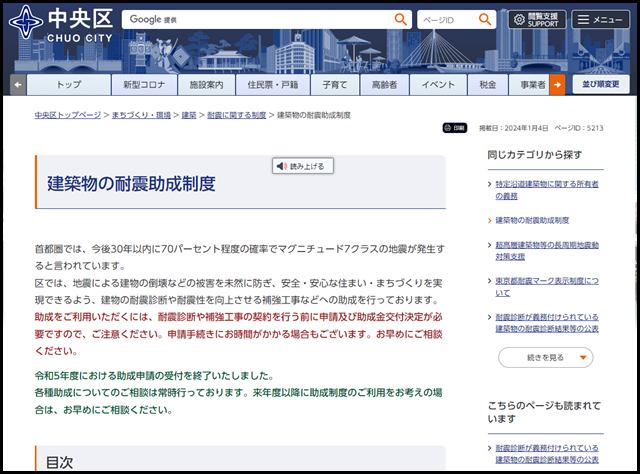The image size is (640, 474).
Task: Select the 高齢者 navigation tab
Action: pos(384,85)
